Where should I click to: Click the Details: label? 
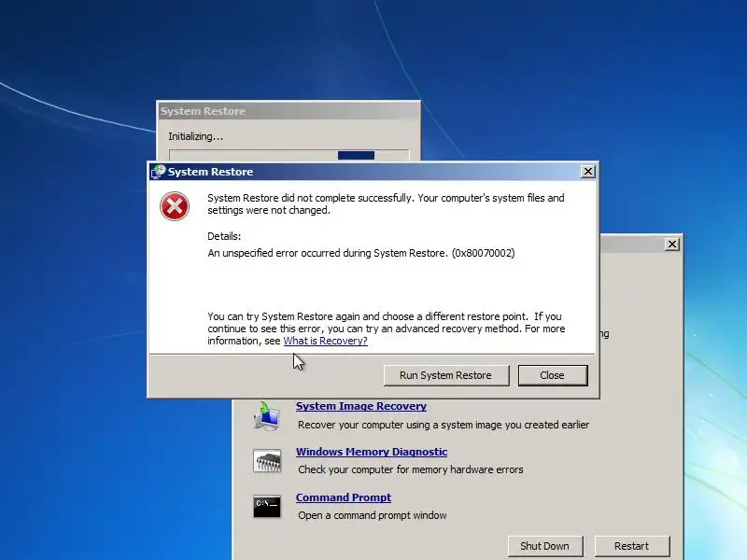(x=224, y=236)
